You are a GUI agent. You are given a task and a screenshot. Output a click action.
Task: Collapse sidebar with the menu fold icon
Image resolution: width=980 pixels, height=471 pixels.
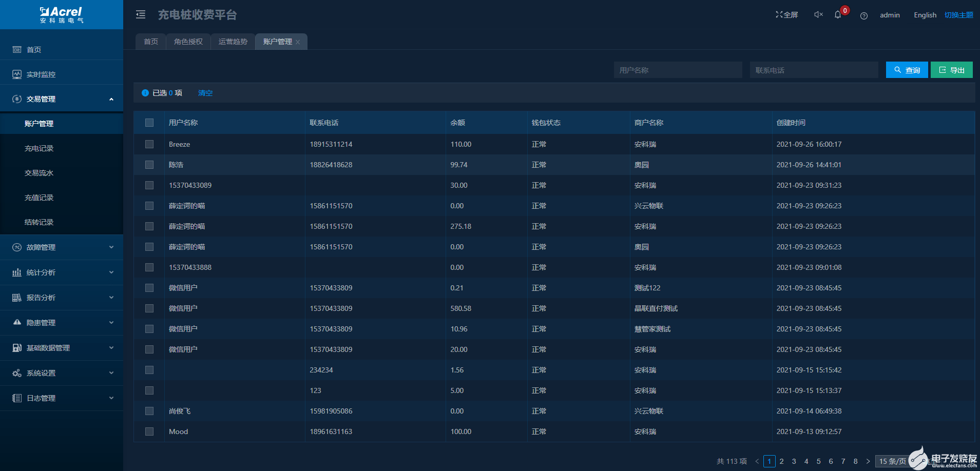pos(141,15)
